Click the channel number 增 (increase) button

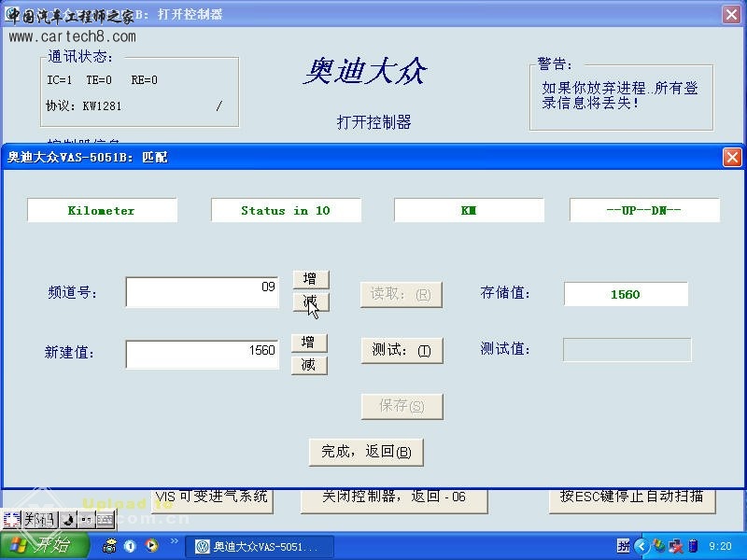[x=311, y=279]
